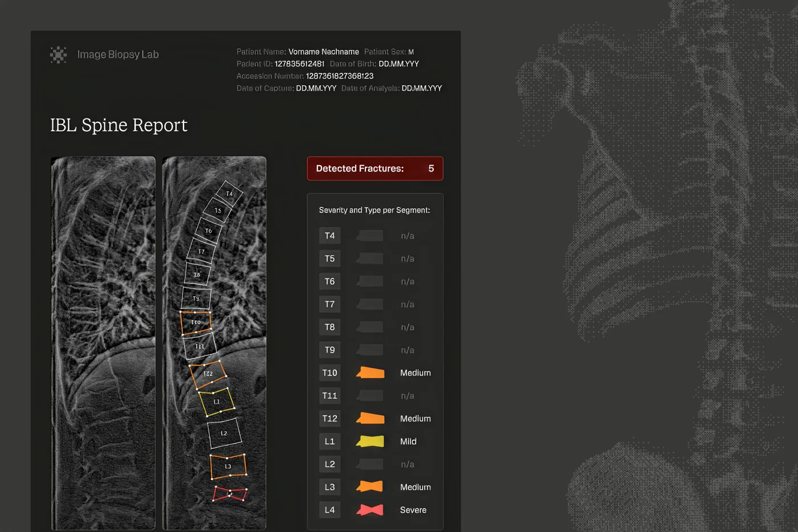Click the T4 white outline on X-ray

point(229,194)
